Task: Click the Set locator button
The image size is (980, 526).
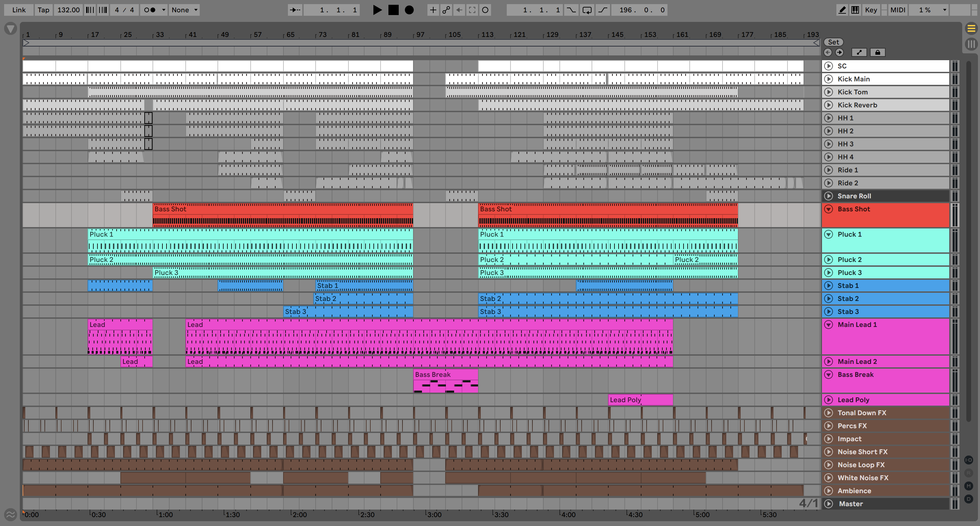Action: 833,42
